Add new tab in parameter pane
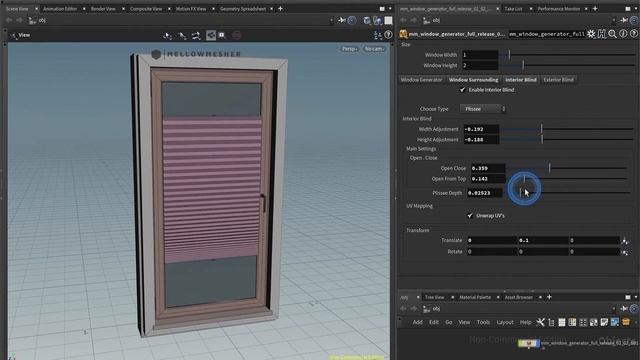The height and width of the screenshot is (360, 640). pos(595,9)
